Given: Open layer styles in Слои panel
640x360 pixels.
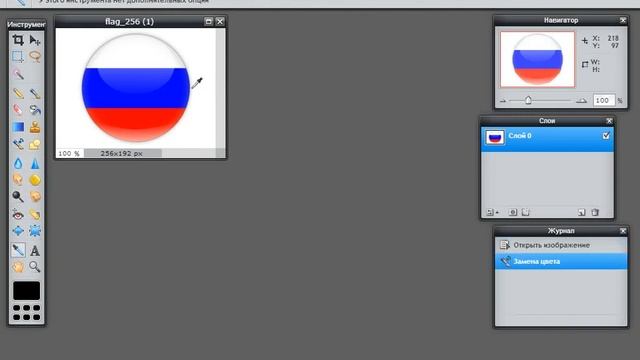Looking at the screenshot, I should pyautogui.click(x=526, y=212).
